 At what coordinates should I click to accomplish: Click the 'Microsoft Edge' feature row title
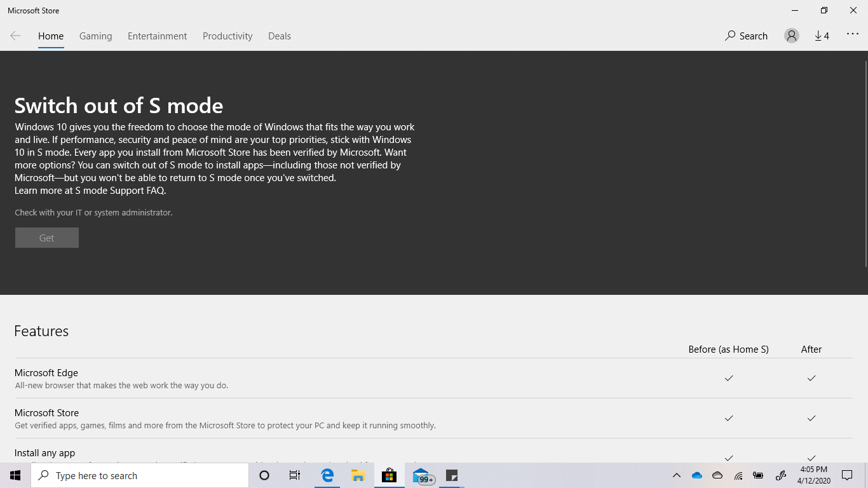coord(46,373)
